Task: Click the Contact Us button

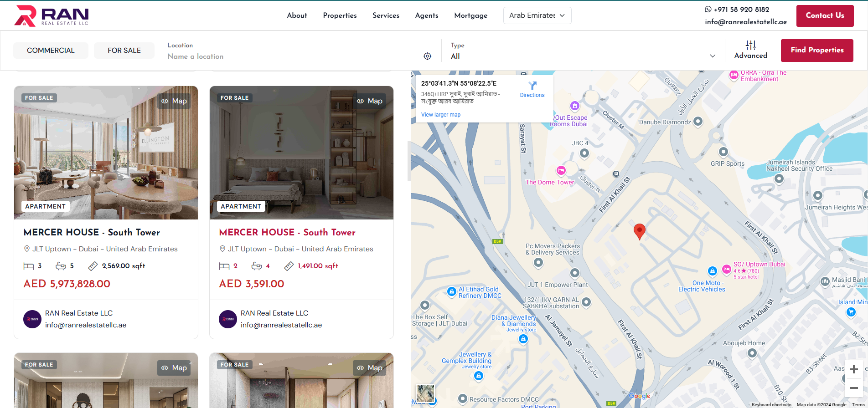Action: point(825,15)
